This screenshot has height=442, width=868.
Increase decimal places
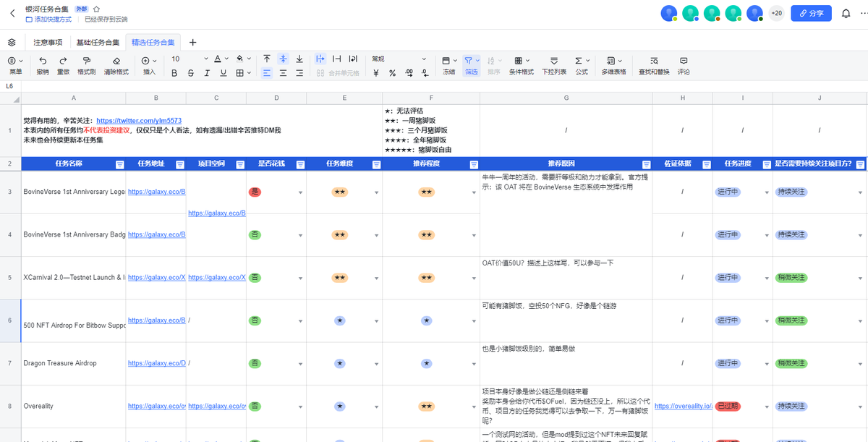(x=409, y=73)
